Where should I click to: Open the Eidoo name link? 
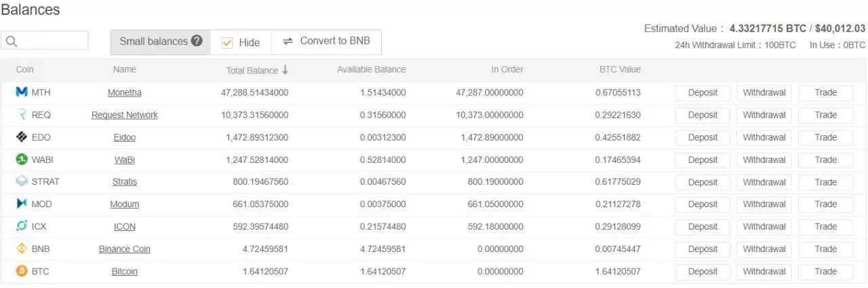click(125, 137)
